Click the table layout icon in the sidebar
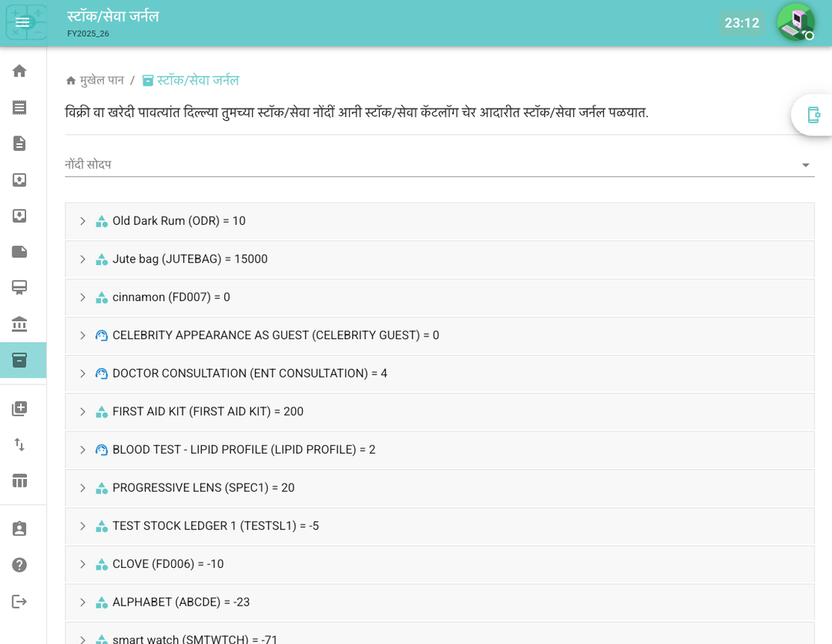The width and height of the screenshot is (832, 644). 20,481
